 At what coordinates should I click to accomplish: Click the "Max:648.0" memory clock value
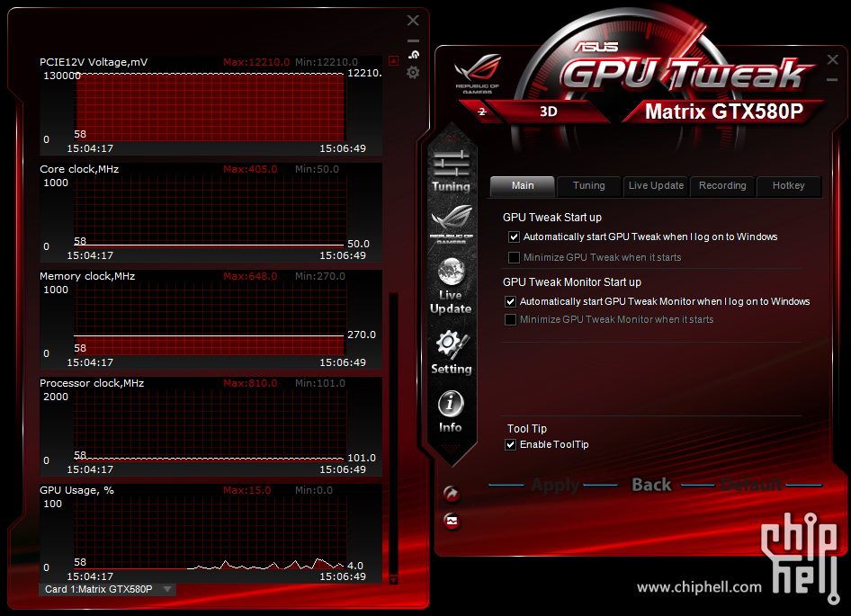coord(250,276)
